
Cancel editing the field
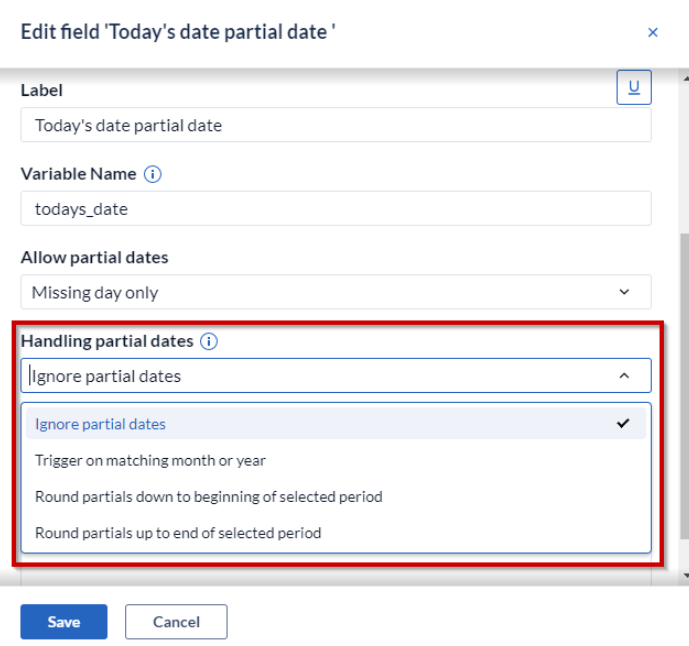pyautogui.click(x=176, y=622)
